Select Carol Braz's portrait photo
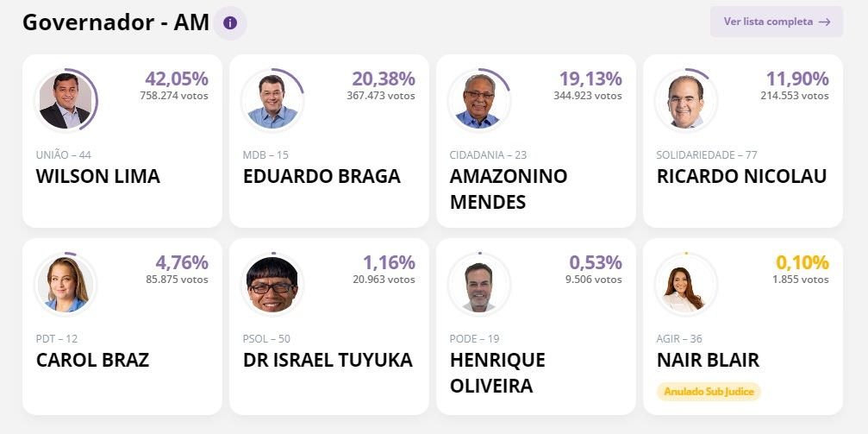 (66, 285)
